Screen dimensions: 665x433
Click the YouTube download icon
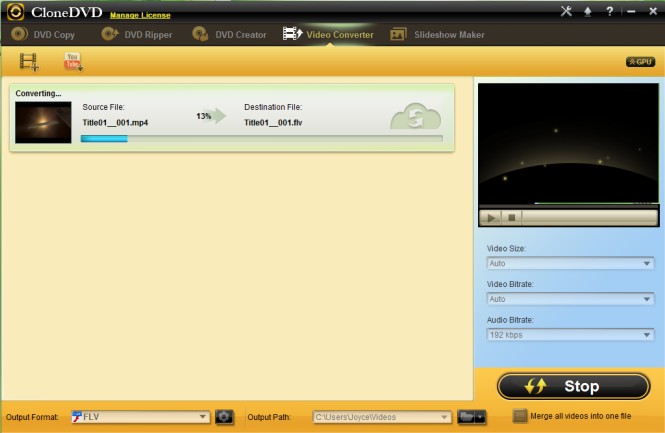coord(73,62)
